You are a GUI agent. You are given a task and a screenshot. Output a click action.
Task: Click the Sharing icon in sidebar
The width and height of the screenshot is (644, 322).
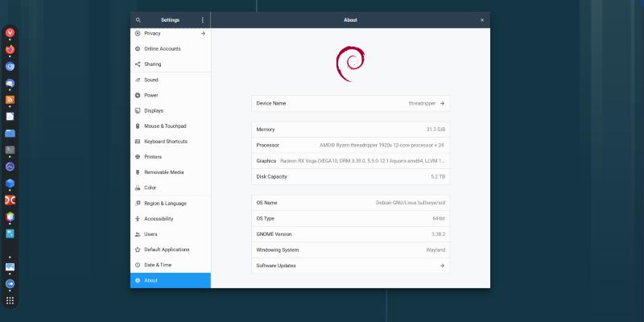tap(138, 64)
